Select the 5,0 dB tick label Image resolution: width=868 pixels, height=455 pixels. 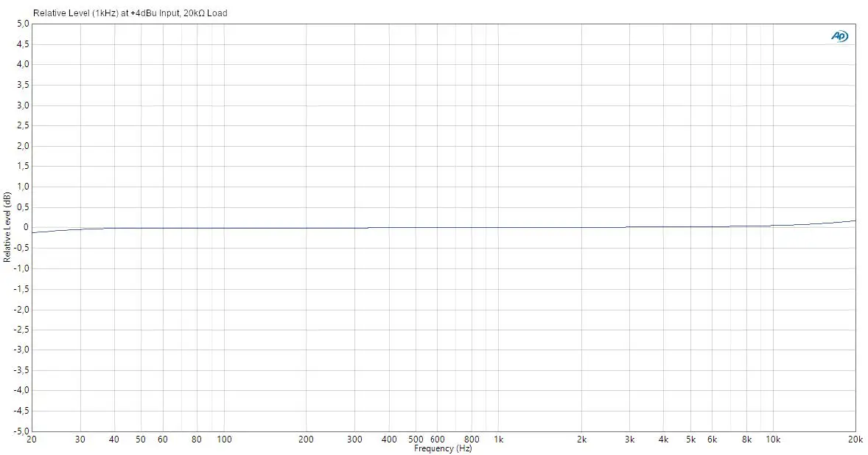(22, 23)
